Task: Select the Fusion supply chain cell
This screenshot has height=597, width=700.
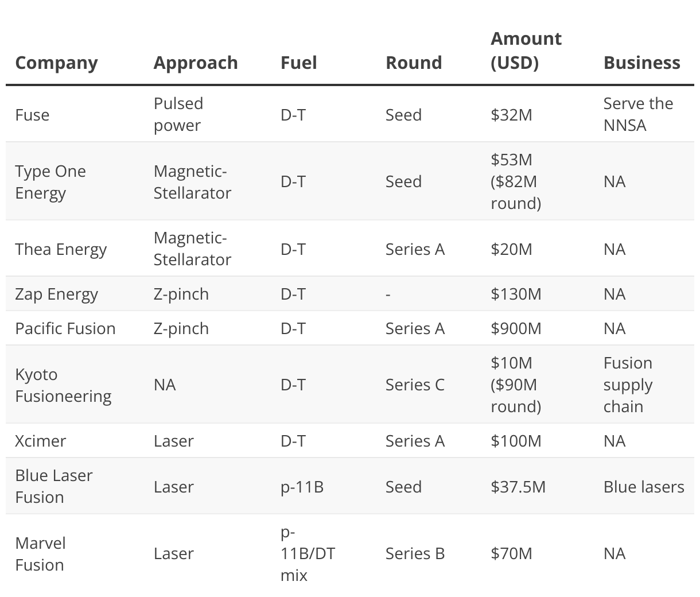Action: point(628,385)
